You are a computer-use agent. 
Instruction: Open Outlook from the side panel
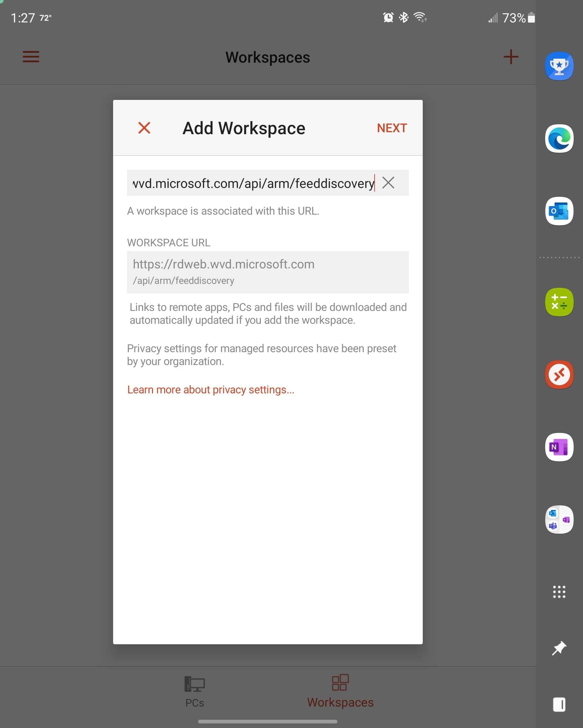point(559,210)
